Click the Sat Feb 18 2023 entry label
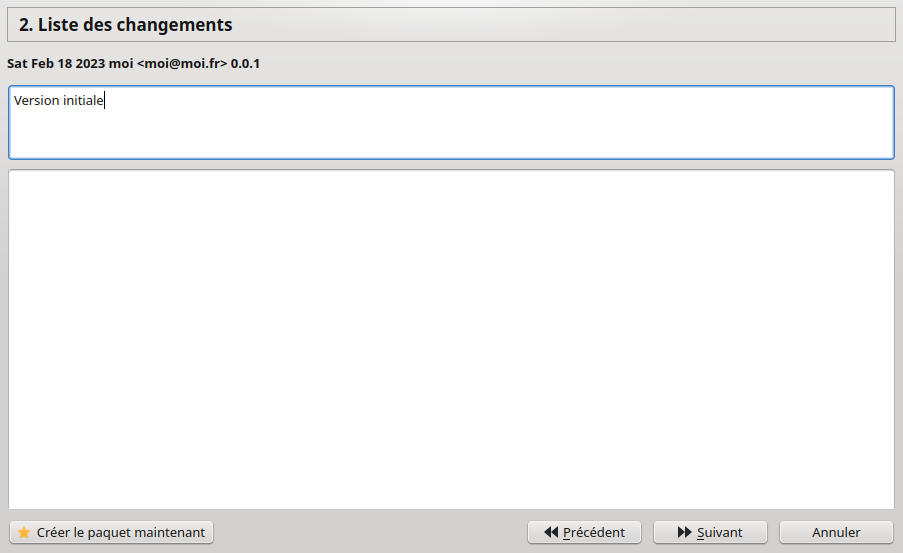The width and height of the screenshot is (903, 553). [133, 63]
